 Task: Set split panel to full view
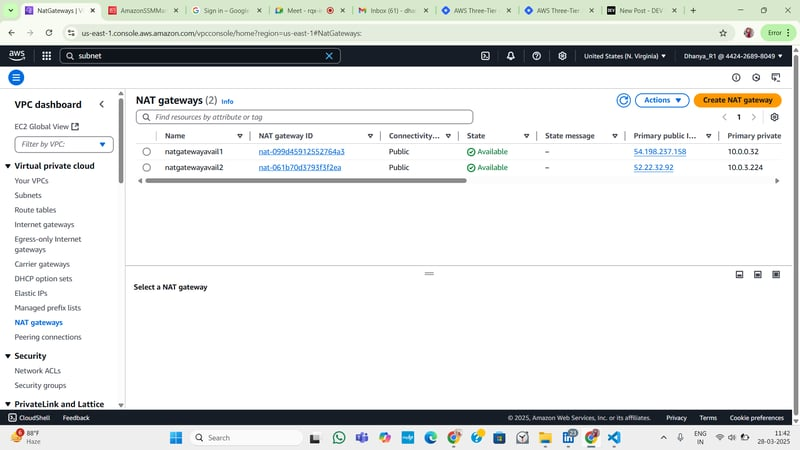[x=776, y=275]
